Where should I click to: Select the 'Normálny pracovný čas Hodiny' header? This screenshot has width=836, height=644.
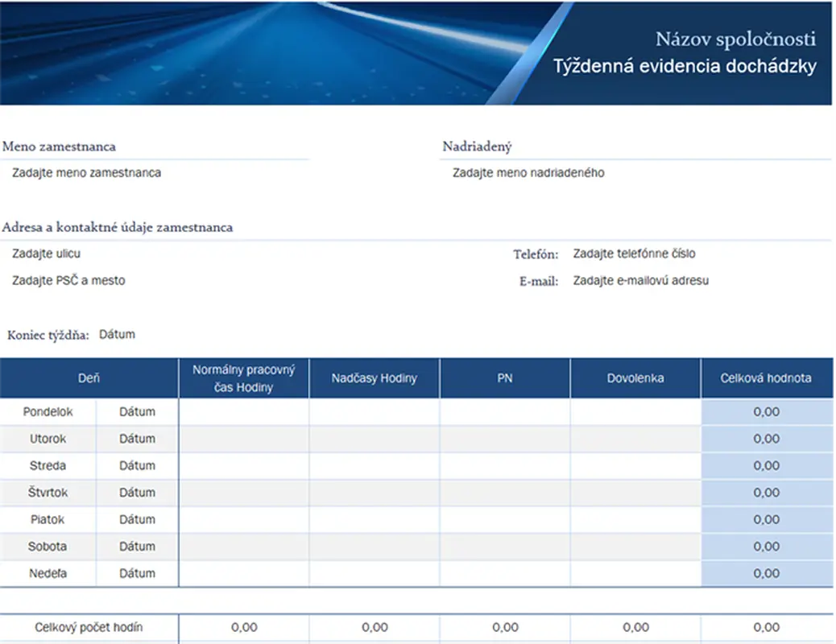click(244, 378)
